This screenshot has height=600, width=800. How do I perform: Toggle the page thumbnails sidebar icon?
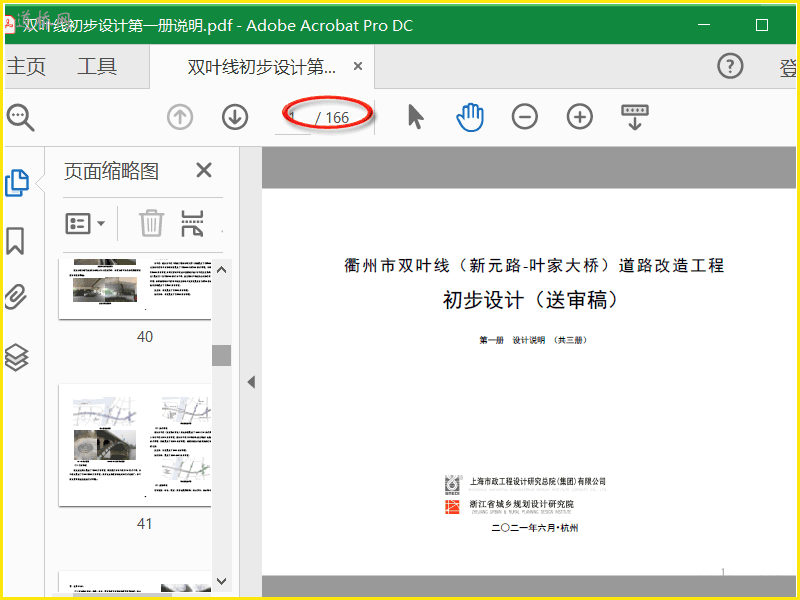(x=17, y=183)
